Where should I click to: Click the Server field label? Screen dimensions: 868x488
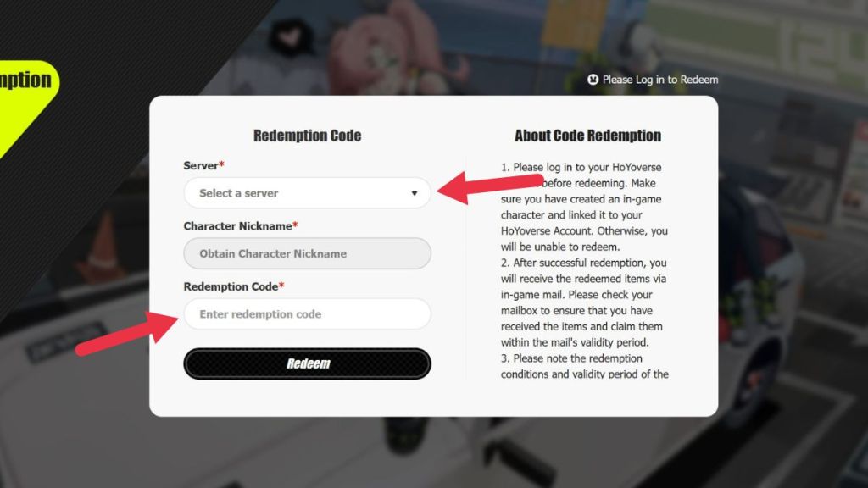201,165
